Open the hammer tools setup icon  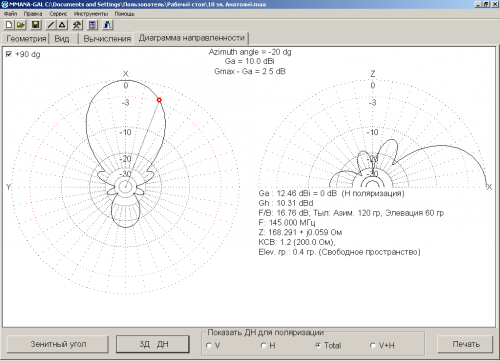pyautogui.click(x=77, y=25)
